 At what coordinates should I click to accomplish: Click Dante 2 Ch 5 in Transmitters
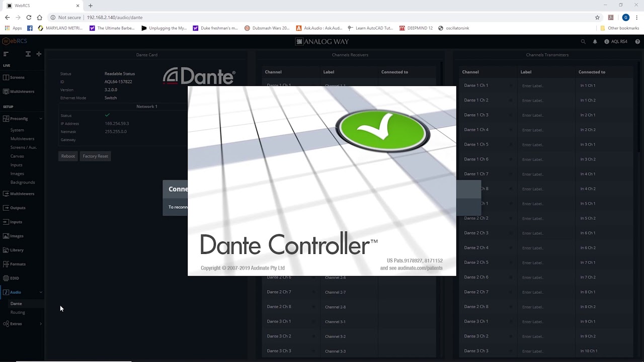coord(476,262)
